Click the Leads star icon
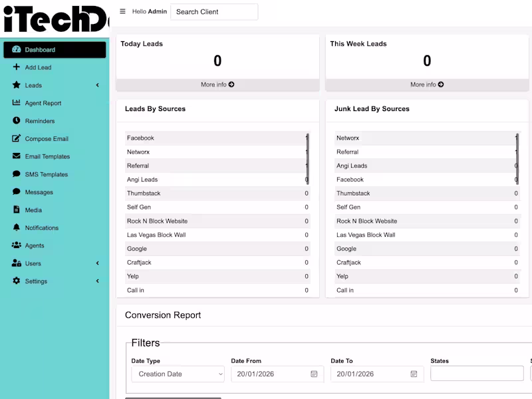Image resolution: width=532 pixels, height=399 pixels. click(16, 85)
